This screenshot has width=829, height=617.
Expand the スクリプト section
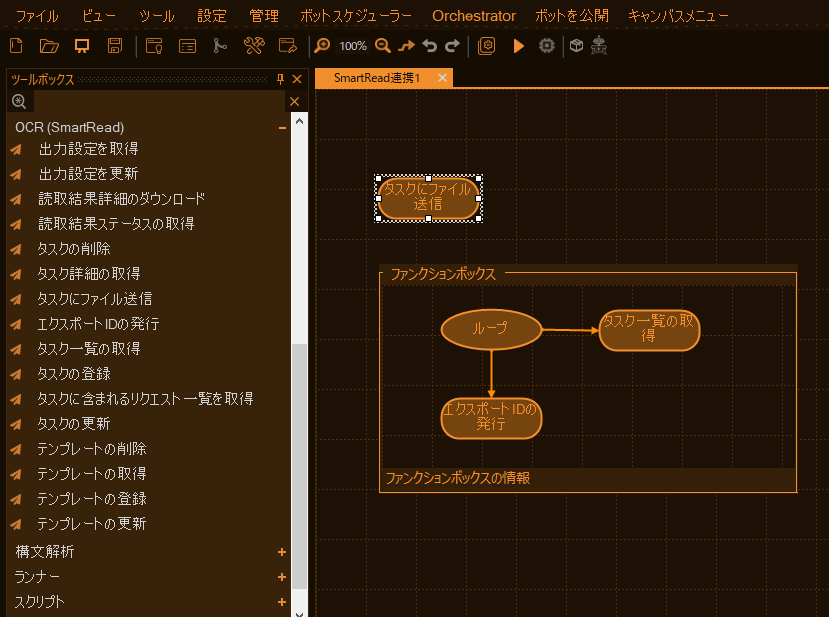coord(282,602)
